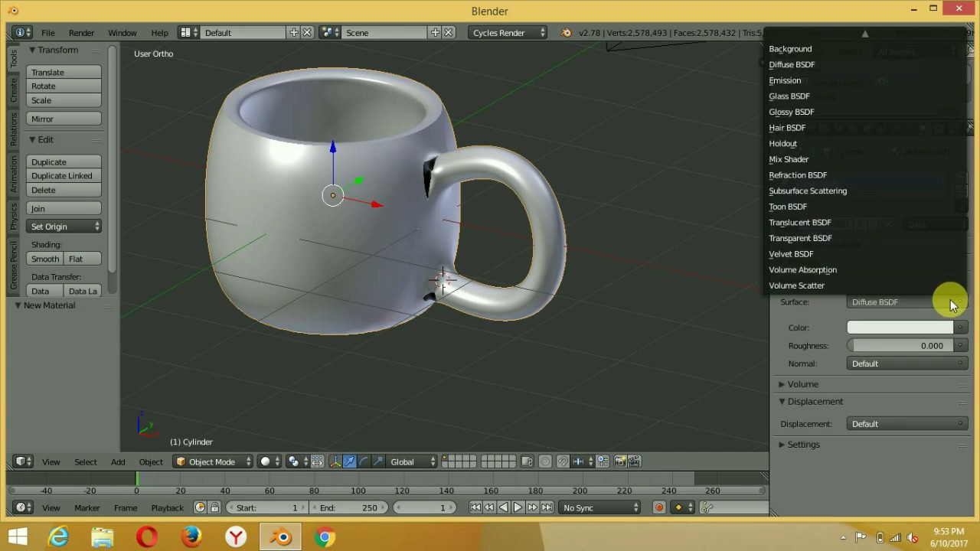Image resolution: width=980 pixels, height=551 pixels.
Task: Toggle the translate manipulator arrow
Action: click(349, 461)
